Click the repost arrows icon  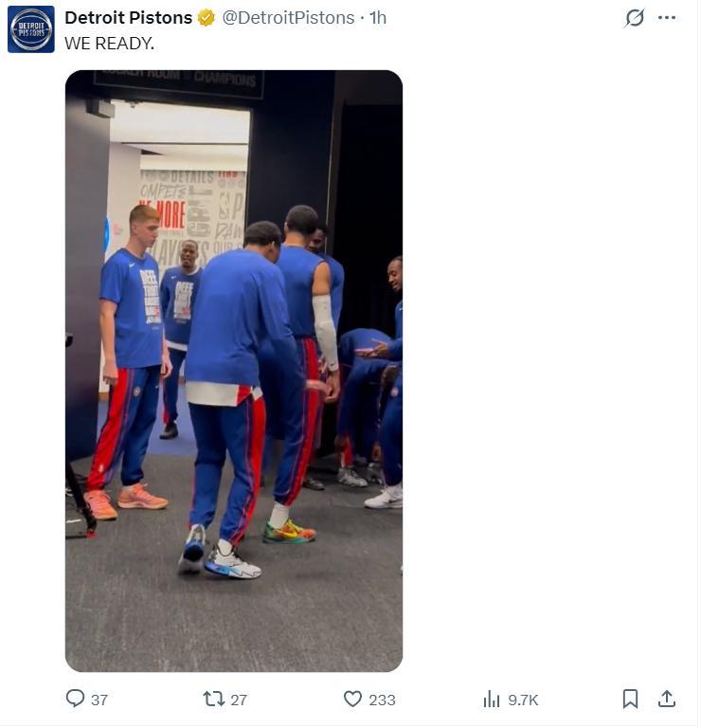click(x=214, y=700)
